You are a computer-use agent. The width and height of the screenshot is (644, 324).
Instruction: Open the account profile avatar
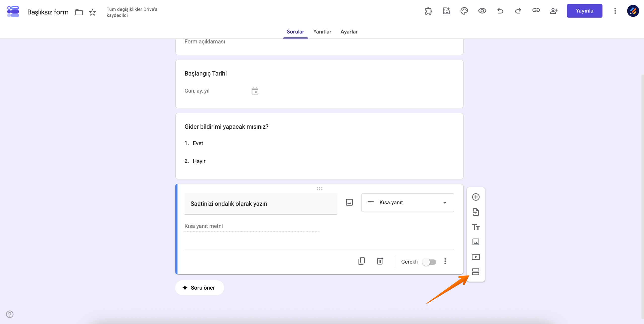coord(633,11)
